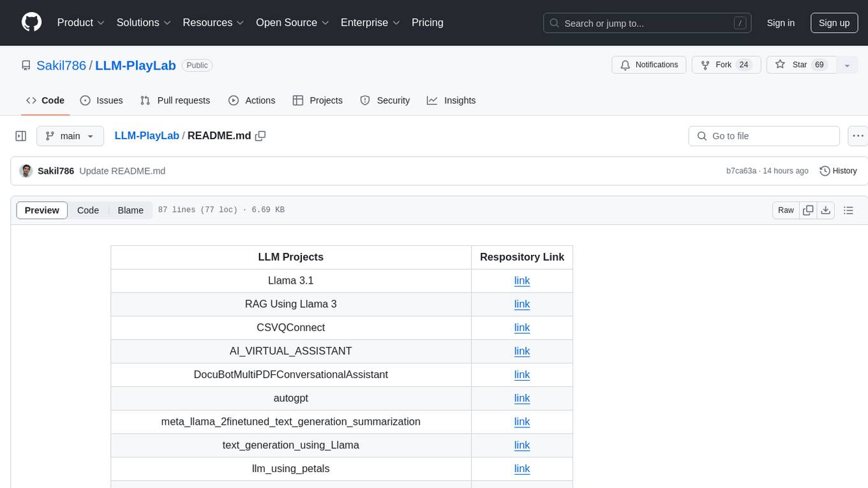Open the GitHub home logo
Viewport: 868px width, 488px height.
point(31,22)
